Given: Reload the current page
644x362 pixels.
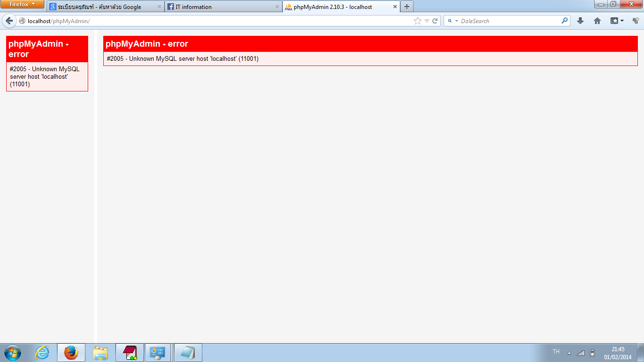Looking at the screenshot, I should (x=435, y=21).
